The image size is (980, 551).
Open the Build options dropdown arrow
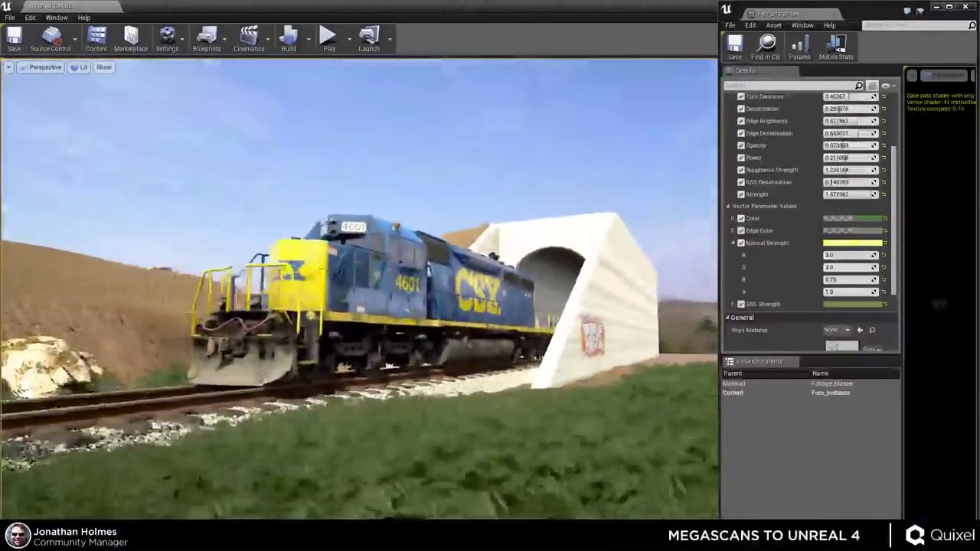309,39
